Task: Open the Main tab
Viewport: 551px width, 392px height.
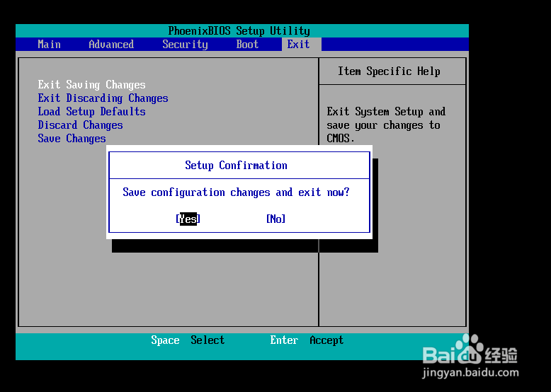Action: click(x=49, y=44)
